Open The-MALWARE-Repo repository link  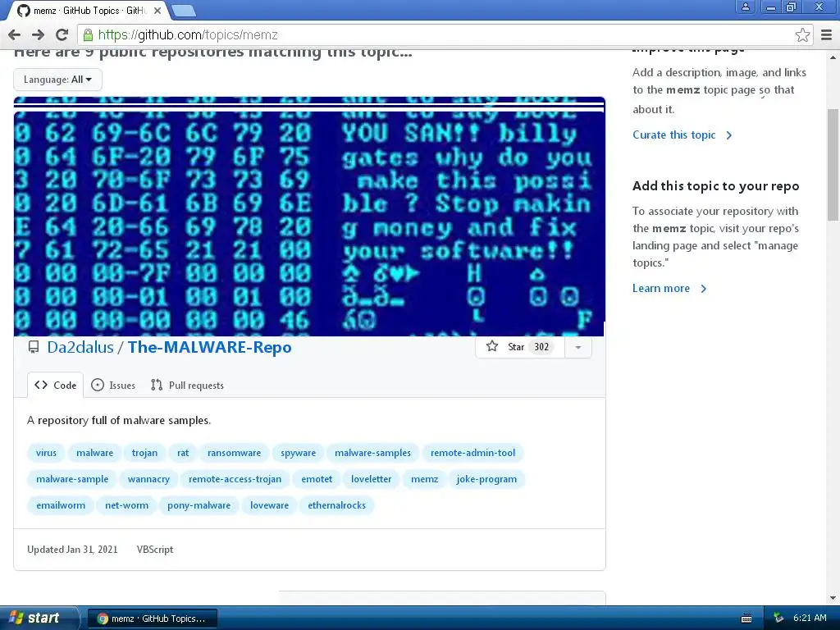click(x=209, y=347)
